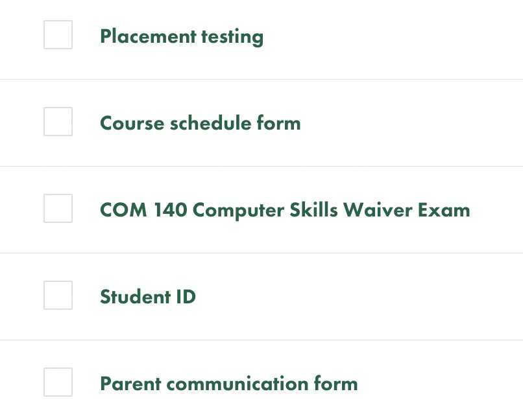Click the word 'testing' in the first item
523x420 pixels.
(x=232, y=38)
